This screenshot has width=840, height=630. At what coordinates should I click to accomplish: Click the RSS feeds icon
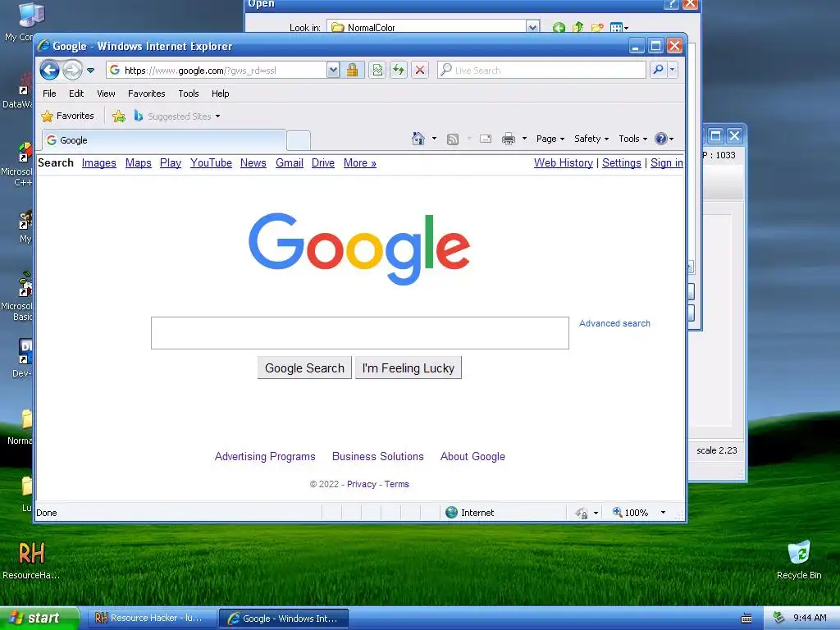tap(453, 139)
